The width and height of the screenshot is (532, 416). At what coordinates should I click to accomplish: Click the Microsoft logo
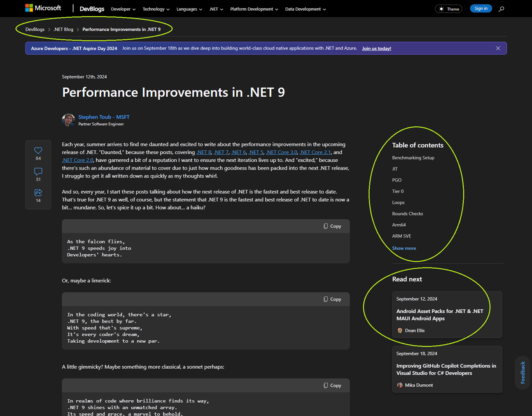click(x=44, y=7)
